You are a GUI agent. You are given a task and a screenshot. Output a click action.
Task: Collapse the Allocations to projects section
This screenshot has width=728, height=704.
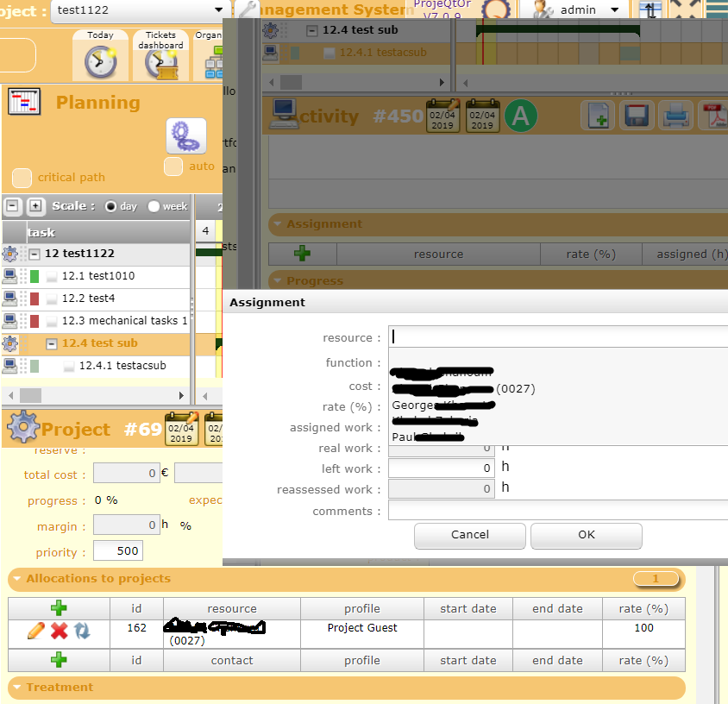tap(16, 579)
